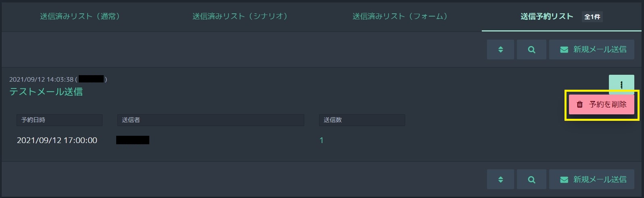Viewport: 644px width, 198px height.
Task: Click the magnifier search icon in the upper toolbar
Action: click(x=531, y=49)
